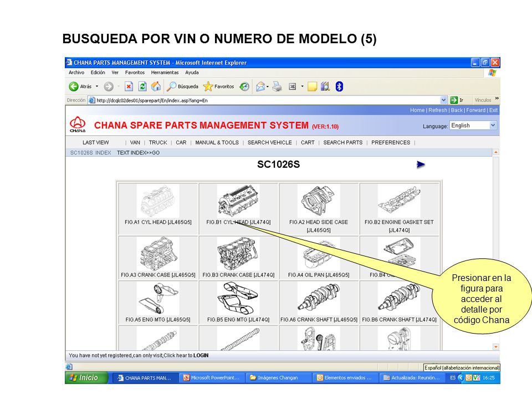Open MANUAL & TOOLS section
Viewport: 532px width, 399px height.
pyautogui.click(x=217, y=142)
